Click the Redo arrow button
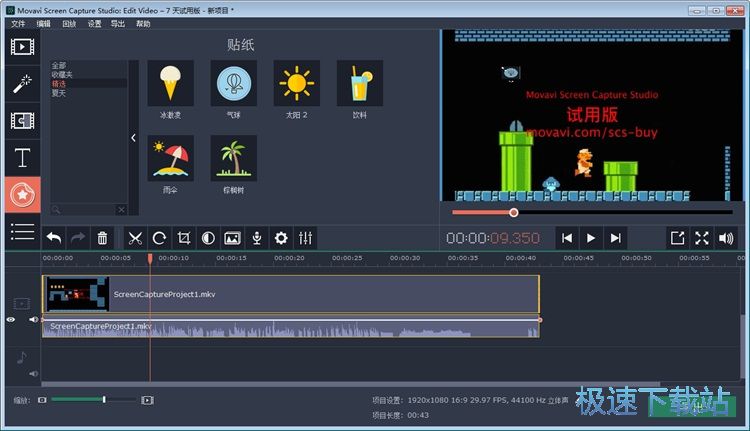This screenshot has height=431, width=750. [x=78, y=238]
